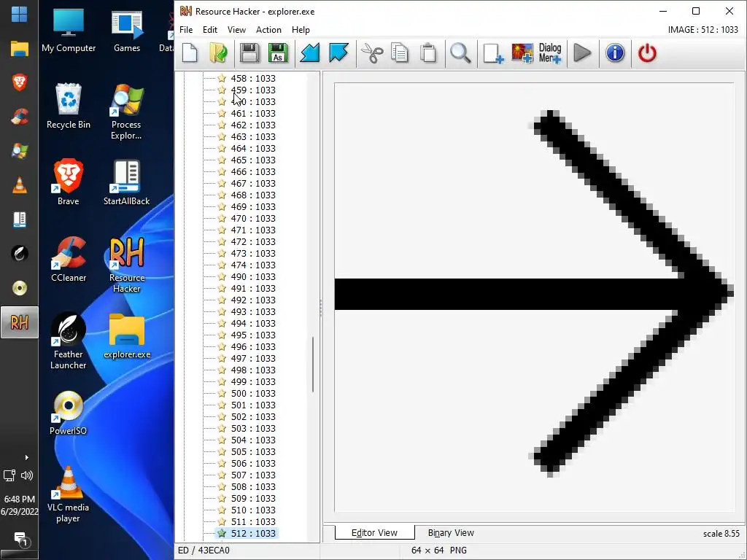Click the Windows Start button

19,14
